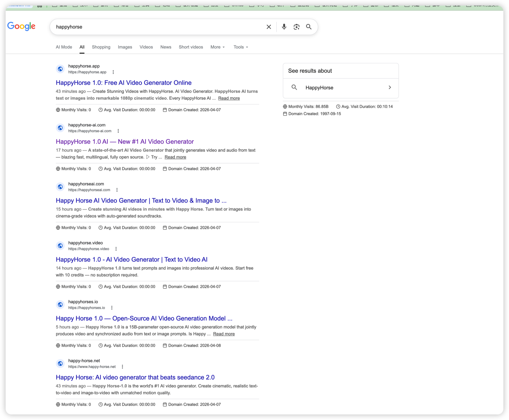Click the https://happyhorses.io URL text
The height and width of the screenshot is (420, 509).
click(87, 308)
